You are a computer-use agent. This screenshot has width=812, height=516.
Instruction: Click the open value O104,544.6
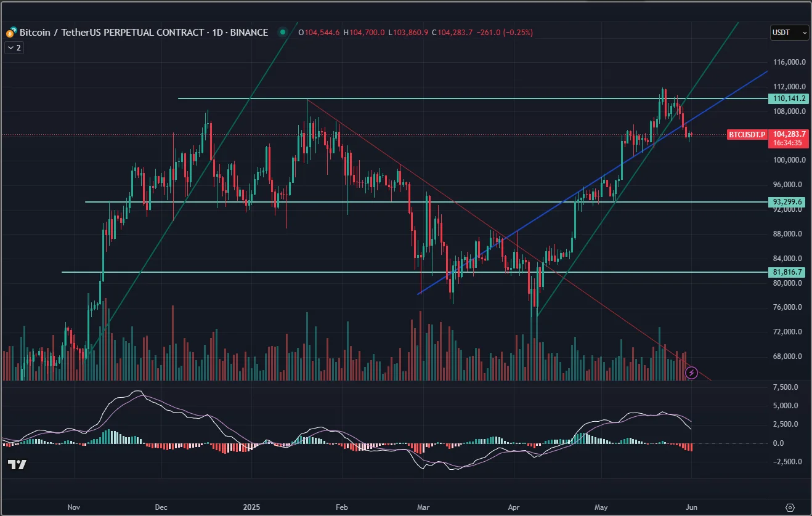[319, 33]
